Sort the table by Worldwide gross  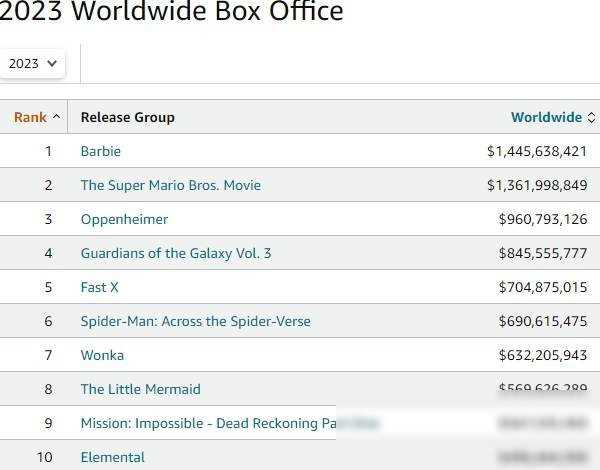click(546, 117)
